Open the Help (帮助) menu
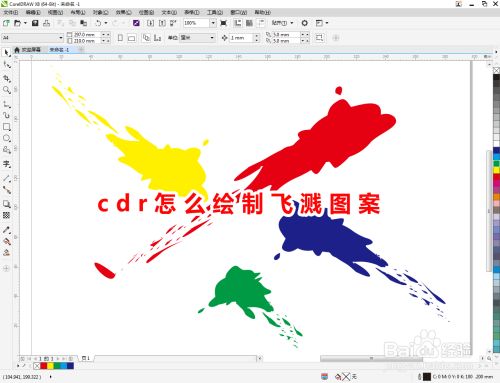The image size is (500, 383). click(x=262, y=12)
